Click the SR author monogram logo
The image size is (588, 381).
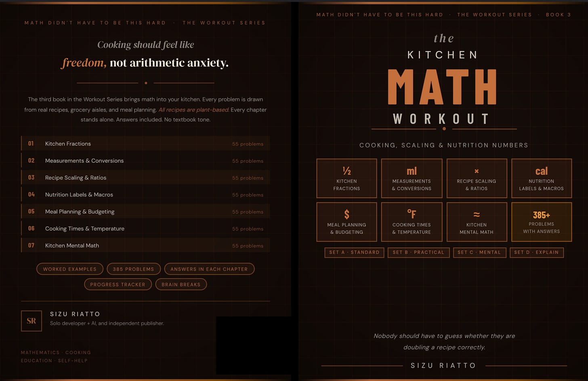(x=31, y=321)
